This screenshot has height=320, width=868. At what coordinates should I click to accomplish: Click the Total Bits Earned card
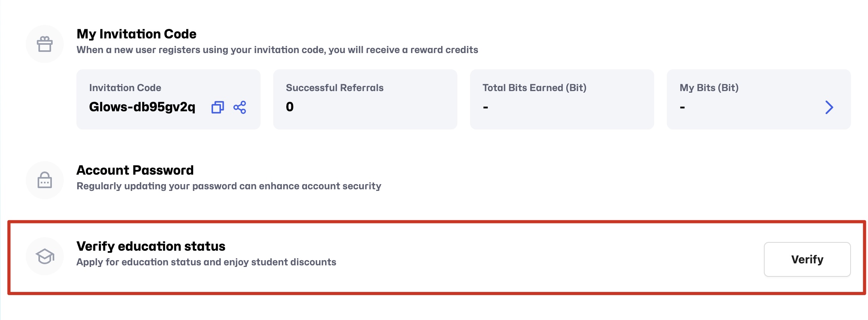(x=562, y=99)
